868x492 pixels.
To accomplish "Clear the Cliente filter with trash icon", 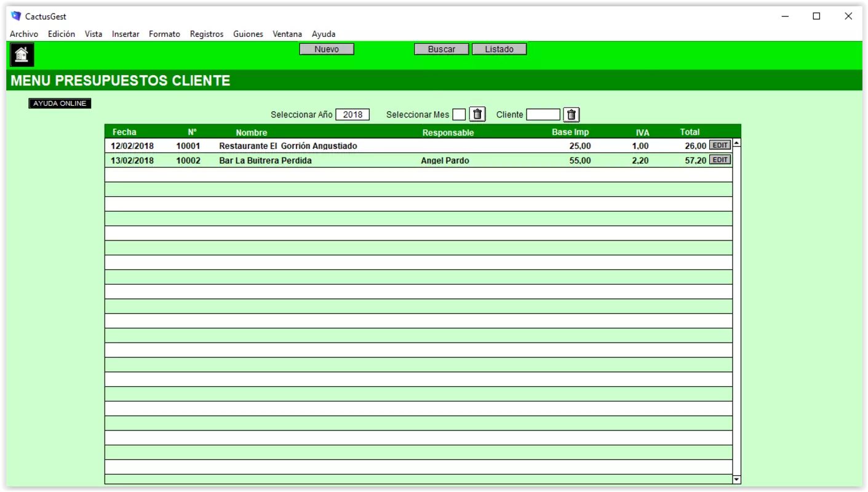I will coord(571,114).
